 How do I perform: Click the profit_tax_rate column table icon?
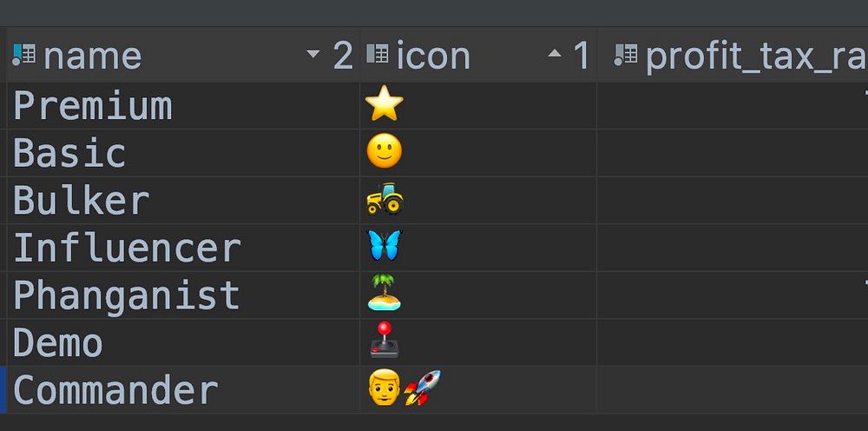pos(626,56)
